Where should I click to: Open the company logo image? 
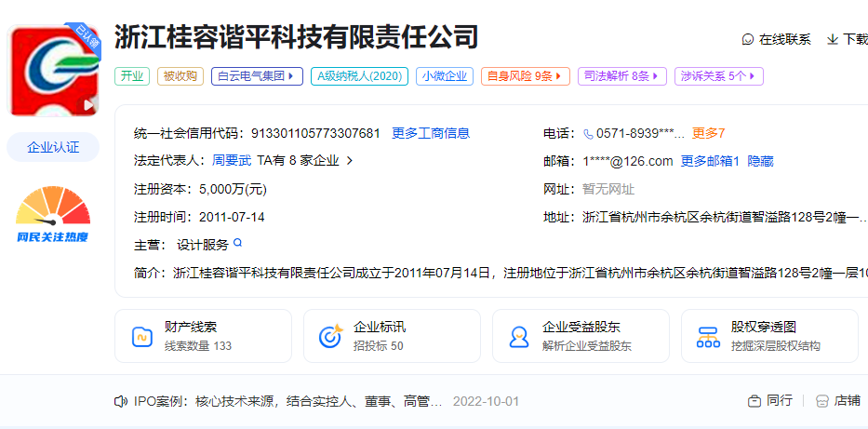point(53,71)
